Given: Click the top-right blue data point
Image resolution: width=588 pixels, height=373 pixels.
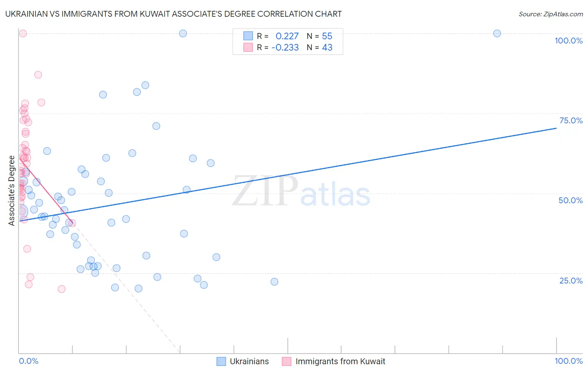Looking at the screenshot, I should 497,33.
